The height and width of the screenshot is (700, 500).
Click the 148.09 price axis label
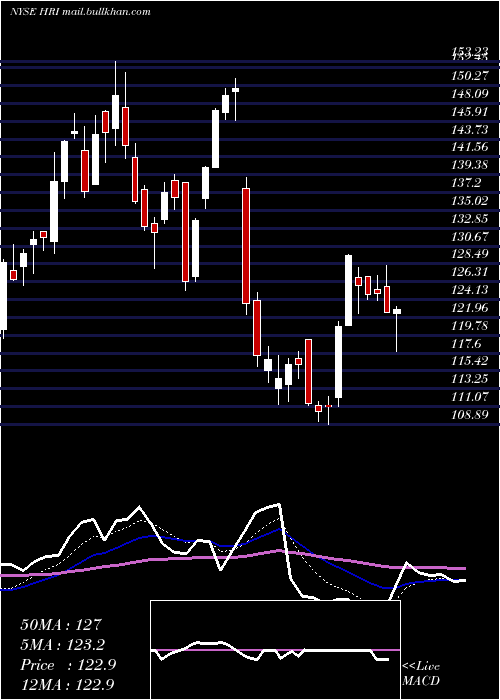pyautogui.click(x=469, y=94)
